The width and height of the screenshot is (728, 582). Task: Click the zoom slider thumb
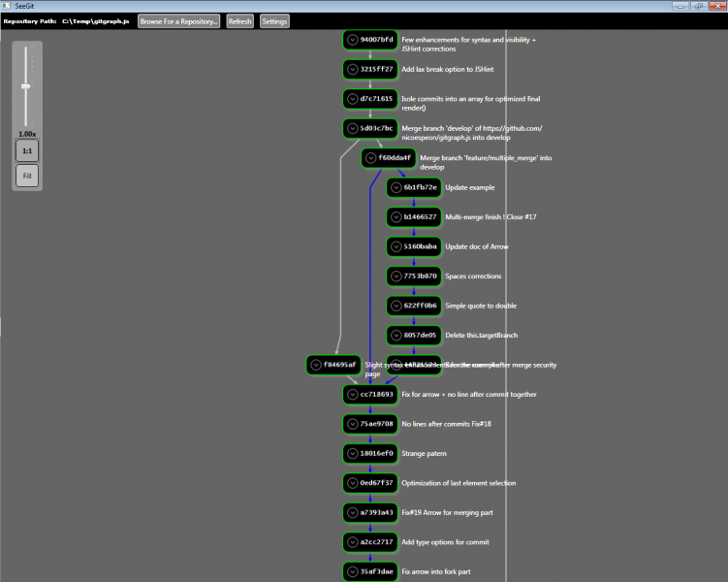(x=26, y=87)
